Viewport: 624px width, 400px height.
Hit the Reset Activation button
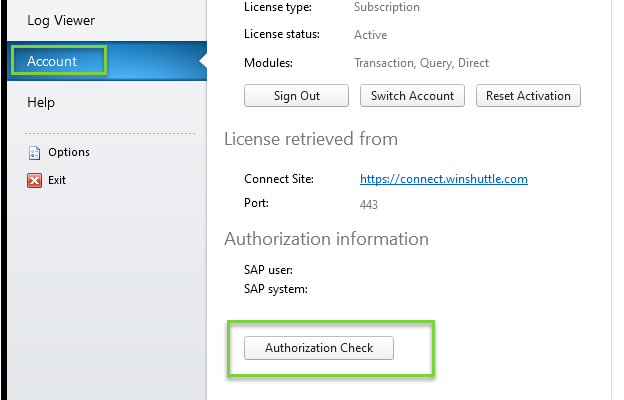click(x=528, y=96)
